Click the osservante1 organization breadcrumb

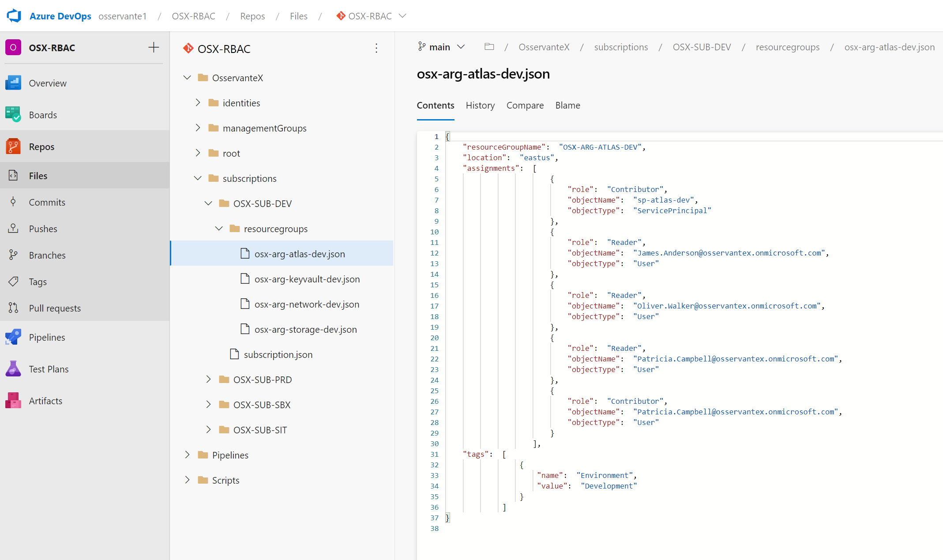[122, 16]
